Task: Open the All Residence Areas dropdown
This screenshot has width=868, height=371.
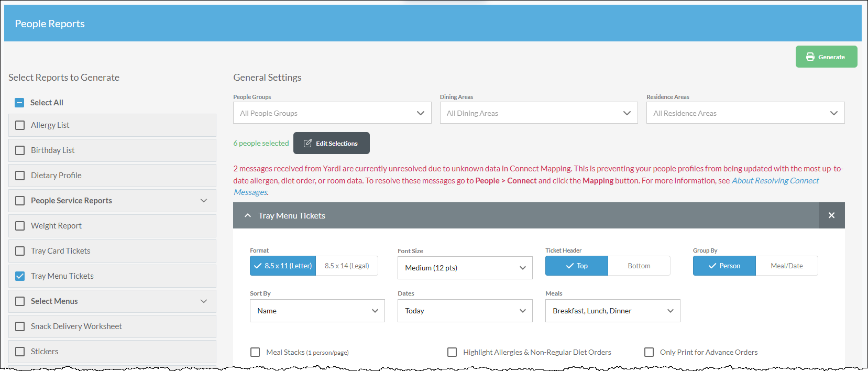Action: 745,113
